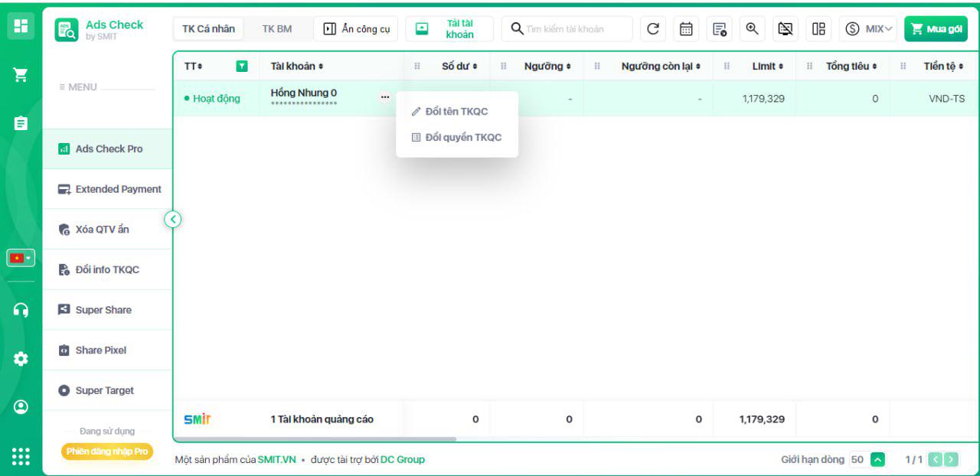Image resolution: width=980 pixels, height=476 pixels.
Task: Select Đổi tên TKQC from context menu
Action: pyautogui.click(x=456, y=112)
